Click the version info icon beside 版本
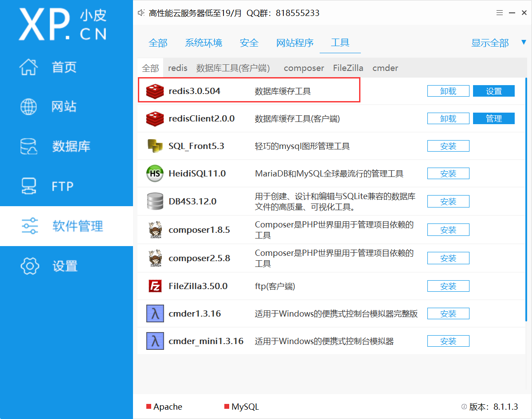The image size is (532, 419). point(464,407)
